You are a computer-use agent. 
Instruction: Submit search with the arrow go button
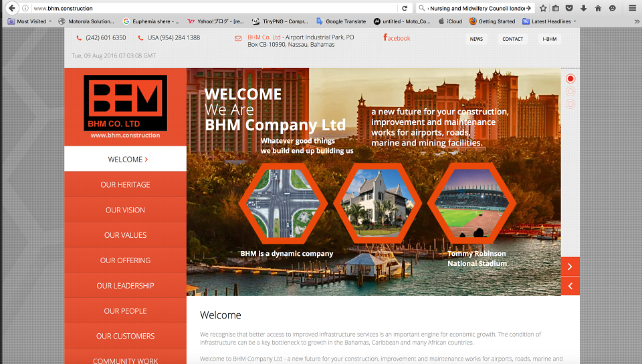528,8
